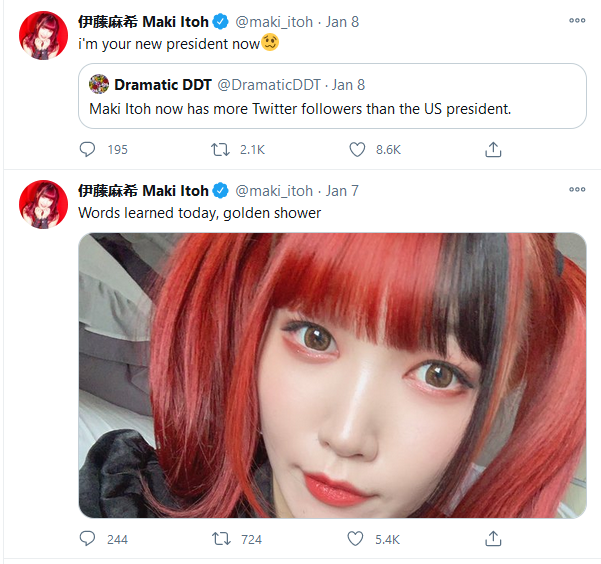This screenshot has height=564, width=601.
Task: Open @maki_itoh handle on Jan 8 tweet
Action: pos(274,22)
